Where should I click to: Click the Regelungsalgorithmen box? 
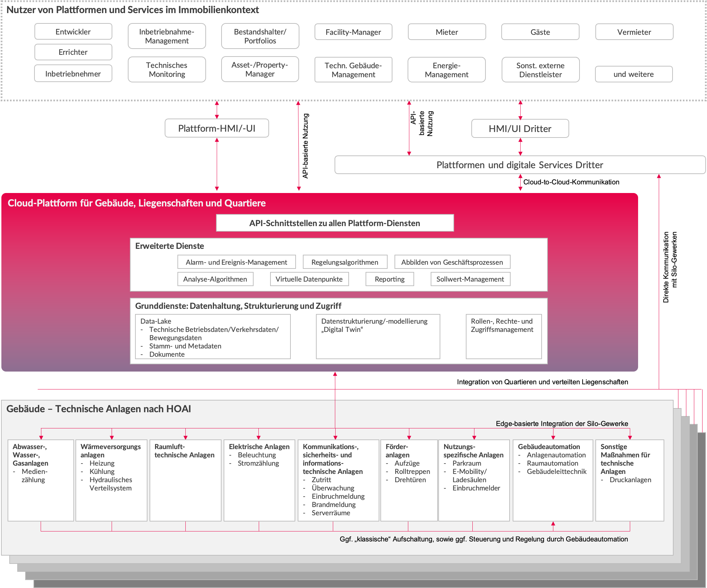click(x=345, y=262)
